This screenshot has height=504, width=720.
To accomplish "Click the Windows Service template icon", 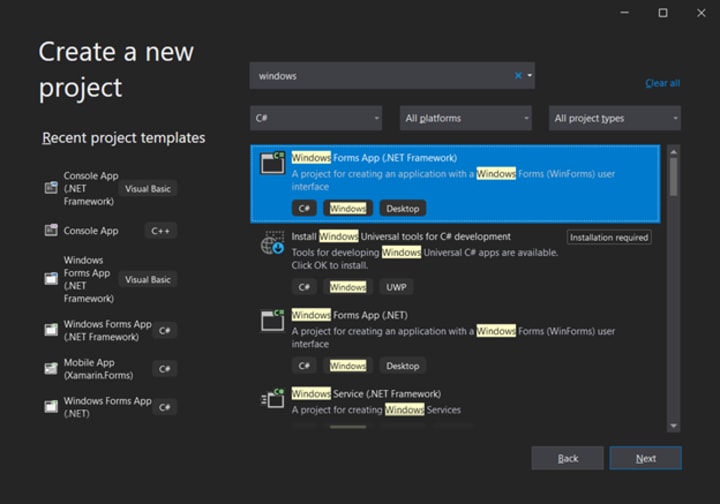I will [x=273, y=398].
